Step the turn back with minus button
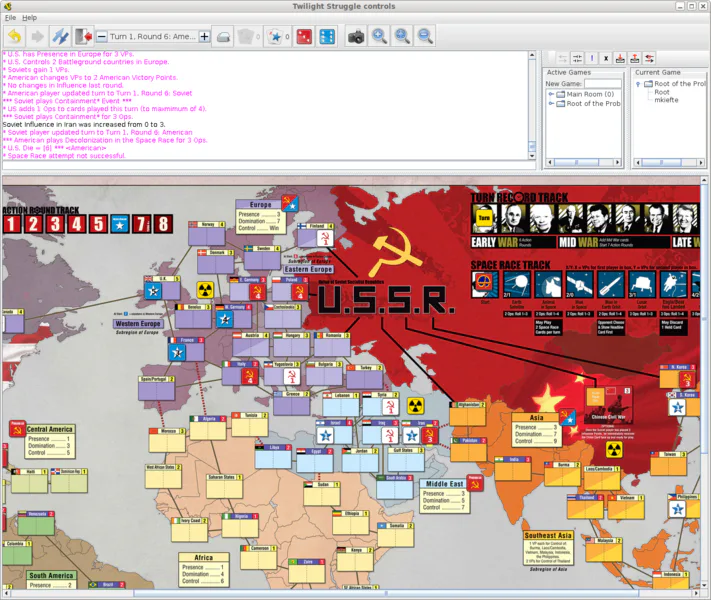The image size is (711, 600). (103, 36)
